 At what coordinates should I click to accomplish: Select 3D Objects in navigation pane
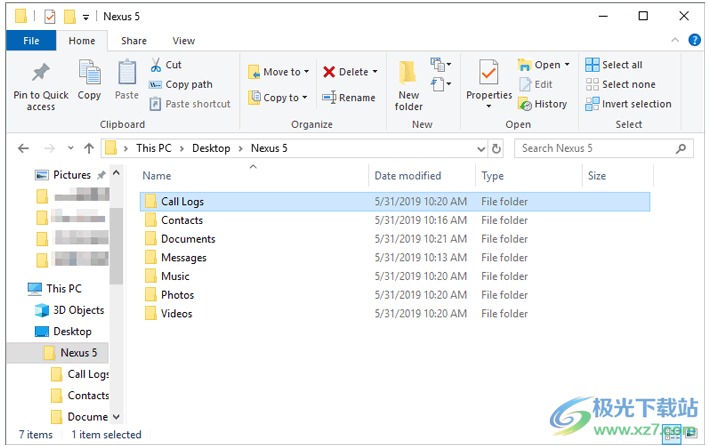pos(78,310)
